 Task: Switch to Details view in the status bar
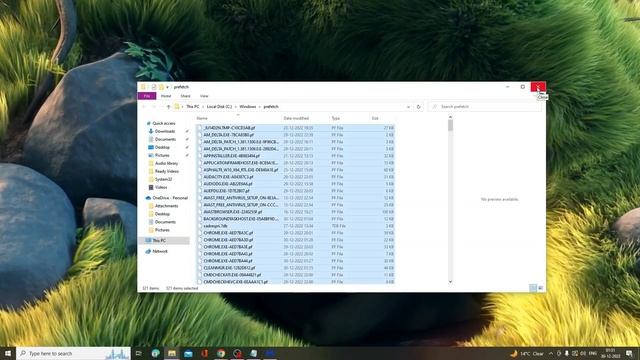pos(533,288)
